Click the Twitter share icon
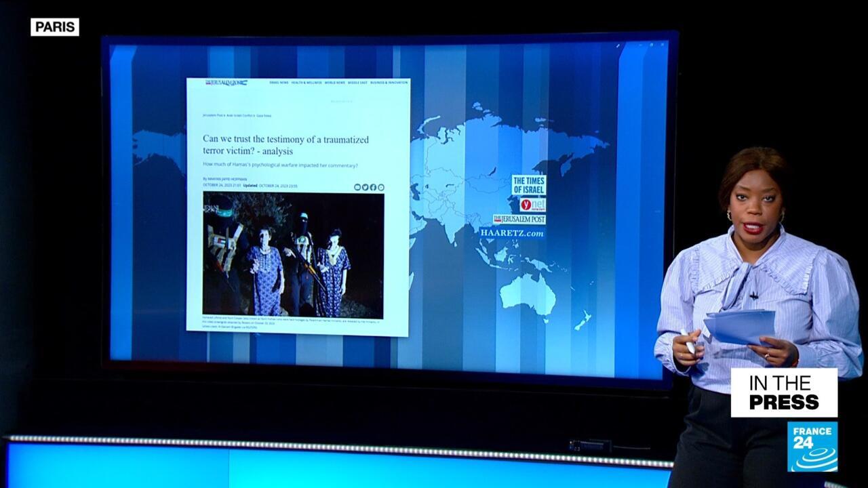Viewport: 868px width, 488px height. pyautogui.click(x=365, y=187)
